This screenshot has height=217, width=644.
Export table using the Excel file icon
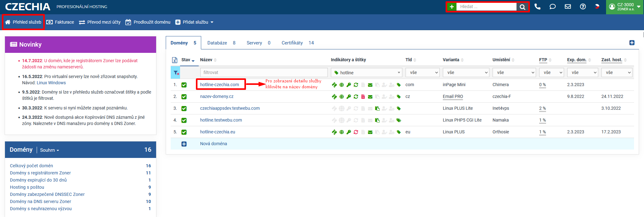pos(175,60)
